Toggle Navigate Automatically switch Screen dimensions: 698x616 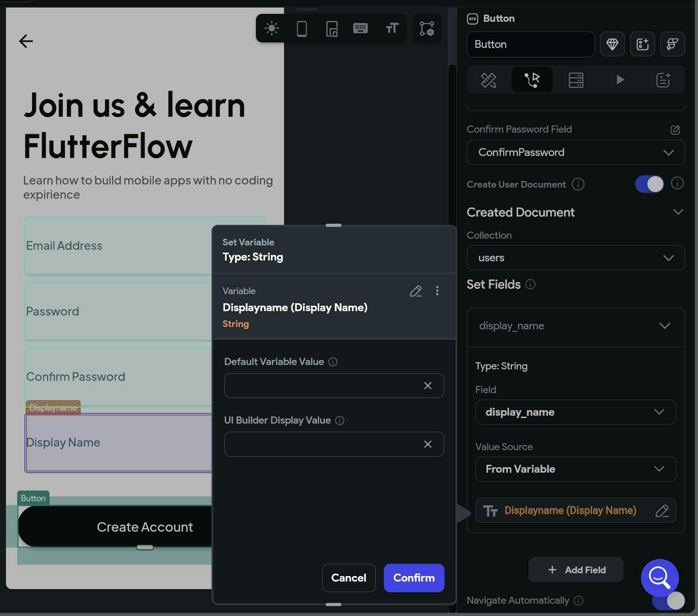click(x=669, y=601)
